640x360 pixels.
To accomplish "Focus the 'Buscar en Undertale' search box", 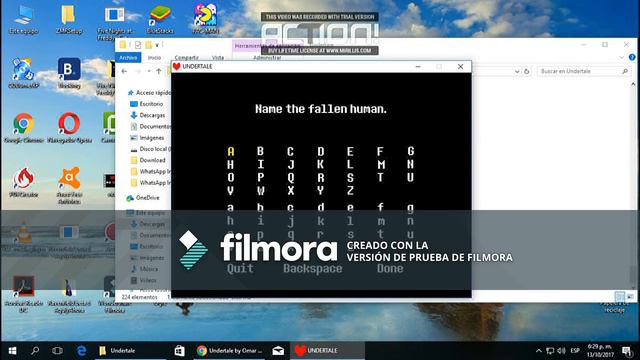I will [x=584, y=71].
